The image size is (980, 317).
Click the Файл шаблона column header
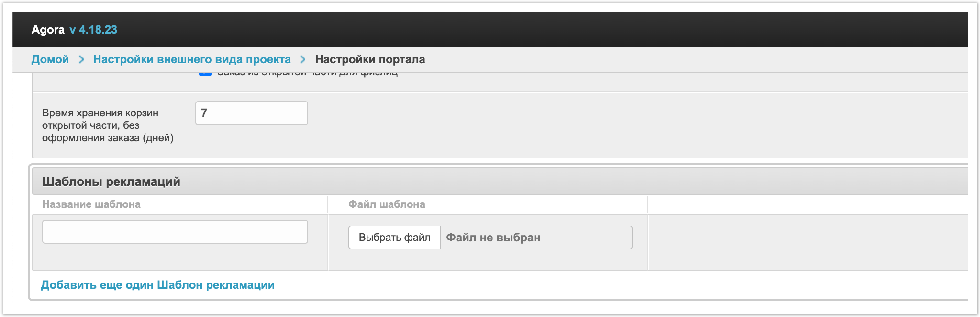[387, 204]
